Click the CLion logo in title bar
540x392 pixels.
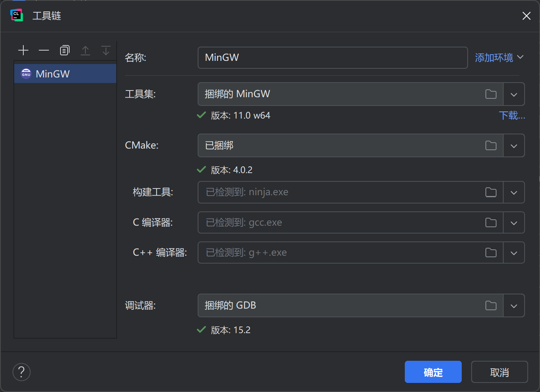(17, 15)
